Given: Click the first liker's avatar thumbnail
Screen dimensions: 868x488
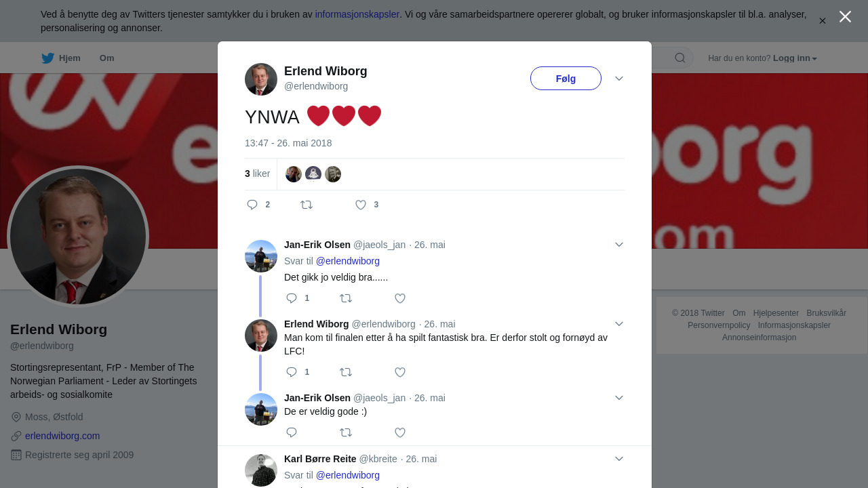Looking at the screenshot, I should coord(294,174).
